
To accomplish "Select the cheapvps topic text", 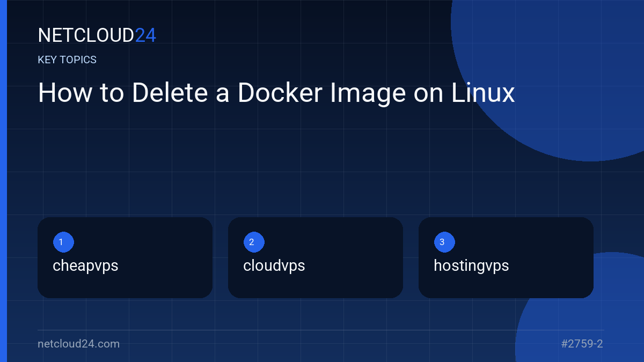I will (x=85, y=266).
